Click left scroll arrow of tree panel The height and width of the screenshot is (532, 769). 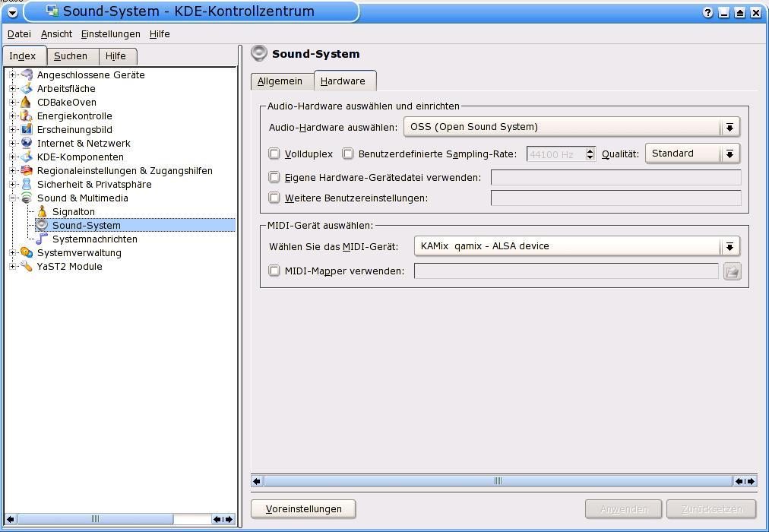(11, 519)
